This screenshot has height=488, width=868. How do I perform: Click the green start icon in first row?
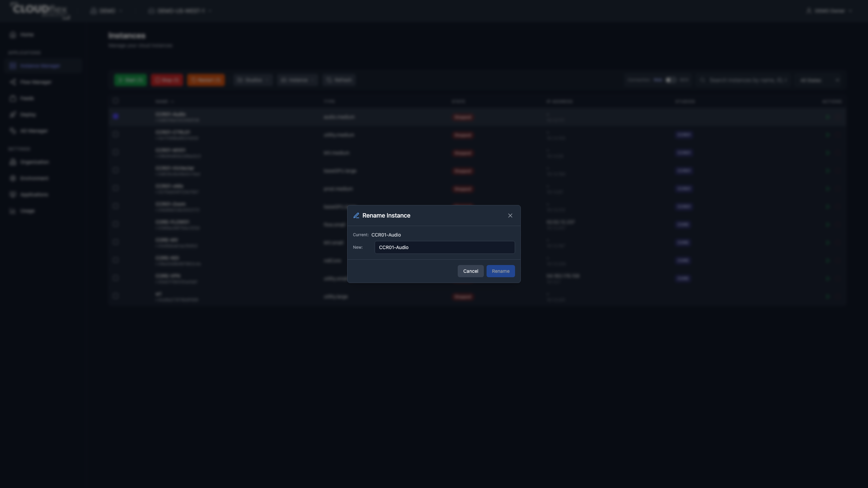coord(828,117)
